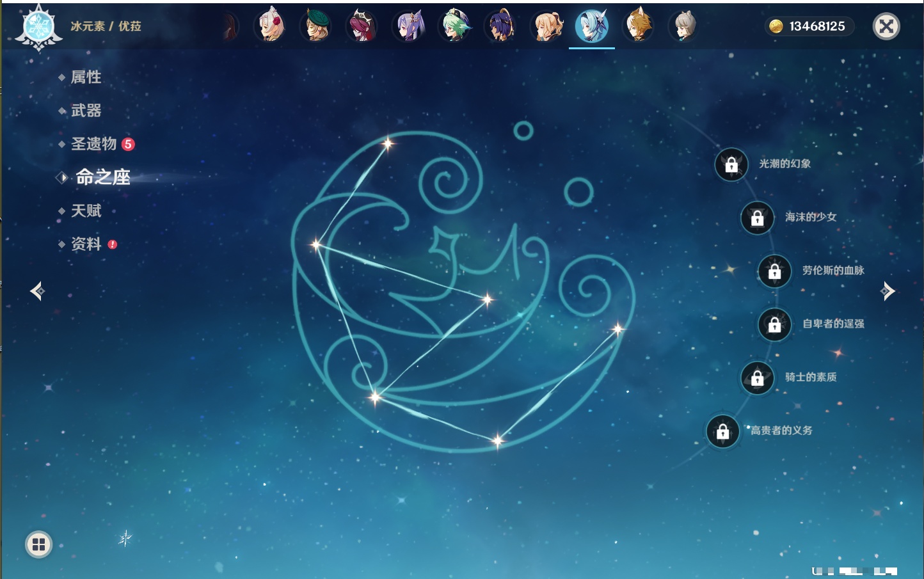Click the lock icon for 海沫的少女

(757, 218)
